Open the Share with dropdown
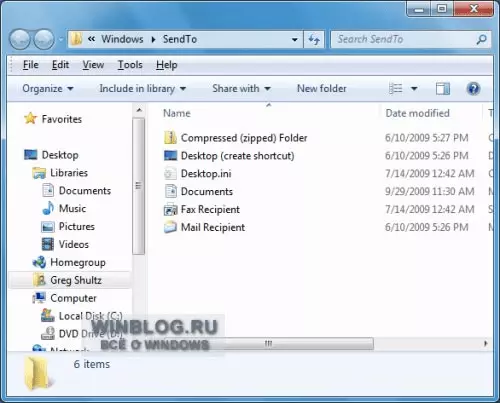This screenshot has width=500, height=403. 241,89
